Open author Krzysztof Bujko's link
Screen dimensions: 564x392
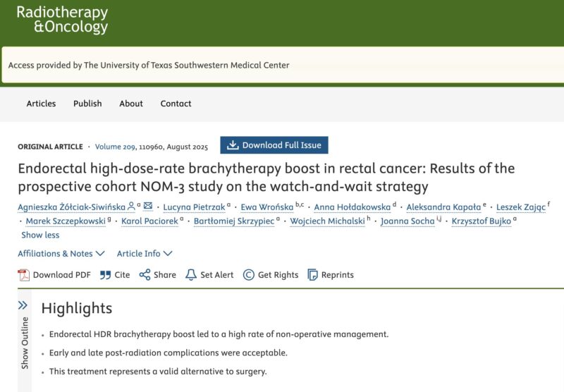482,221
